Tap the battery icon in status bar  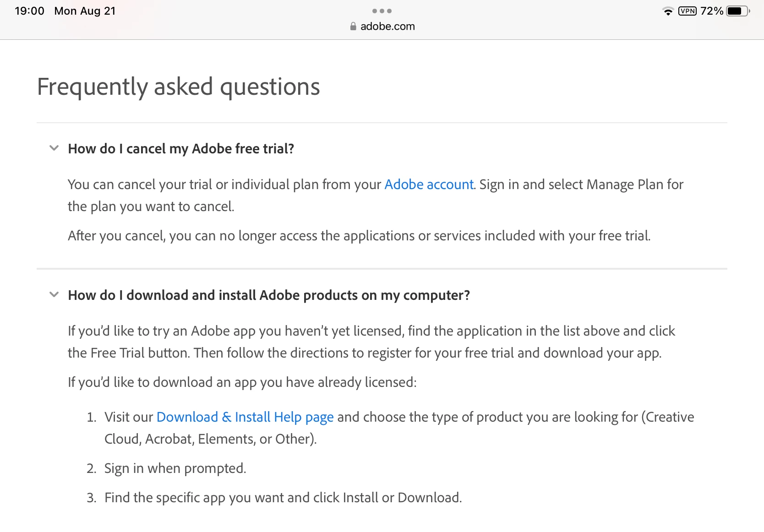(x=737, y=11)
